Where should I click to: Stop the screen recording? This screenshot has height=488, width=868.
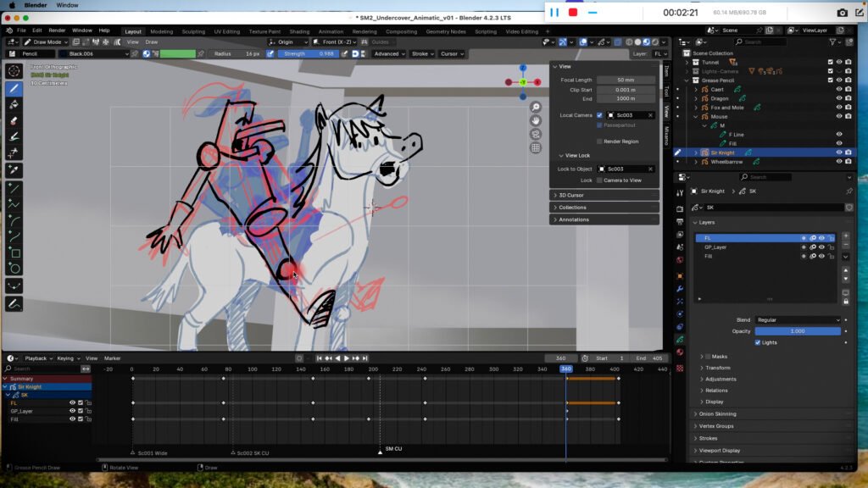[x=573, y=12]
